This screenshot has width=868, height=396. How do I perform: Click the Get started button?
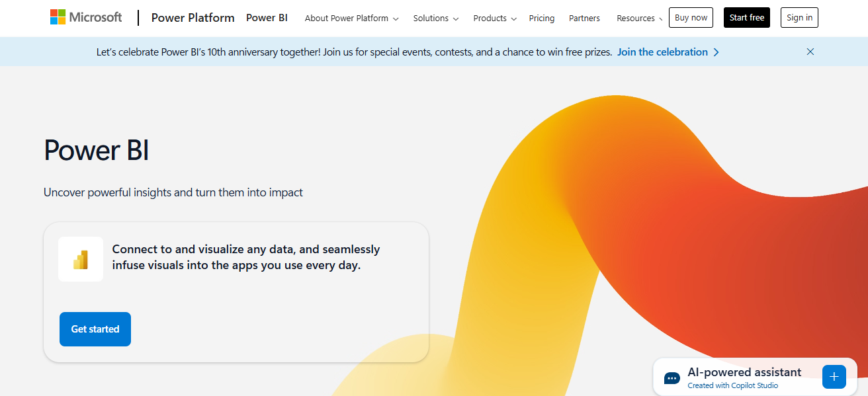tap(95, 329)
